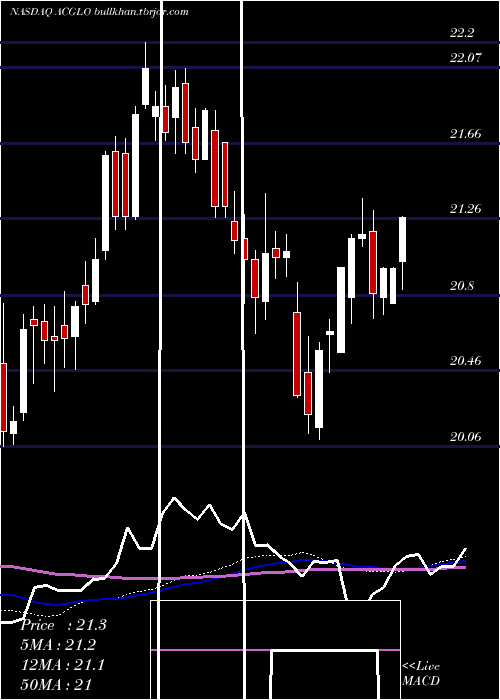The width and height of the screenshot is (500, 700).
Task: Click the 22.07 price level label
Action: tap(466, 57)
